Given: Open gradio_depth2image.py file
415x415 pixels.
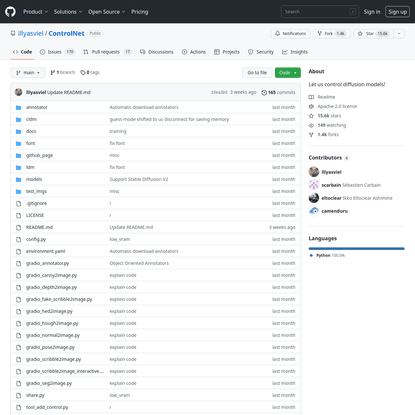Looking at the screenshot, I should click(51, 287).
